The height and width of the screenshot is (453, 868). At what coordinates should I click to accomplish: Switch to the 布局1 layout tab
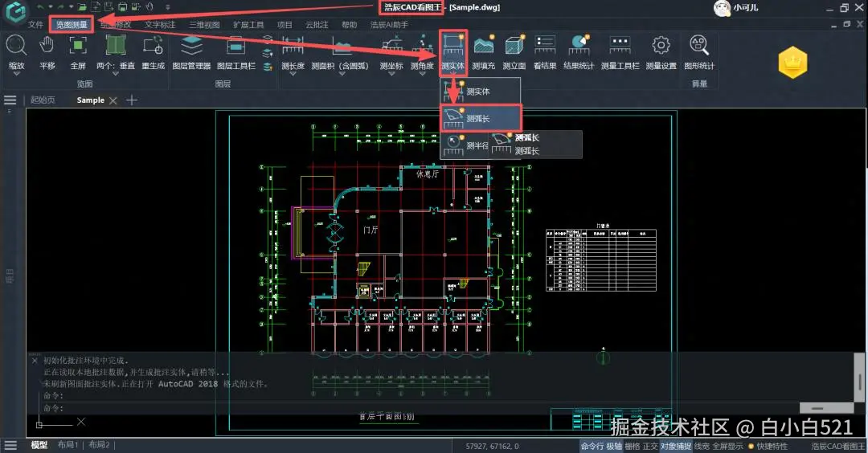(x=68, y=445)
